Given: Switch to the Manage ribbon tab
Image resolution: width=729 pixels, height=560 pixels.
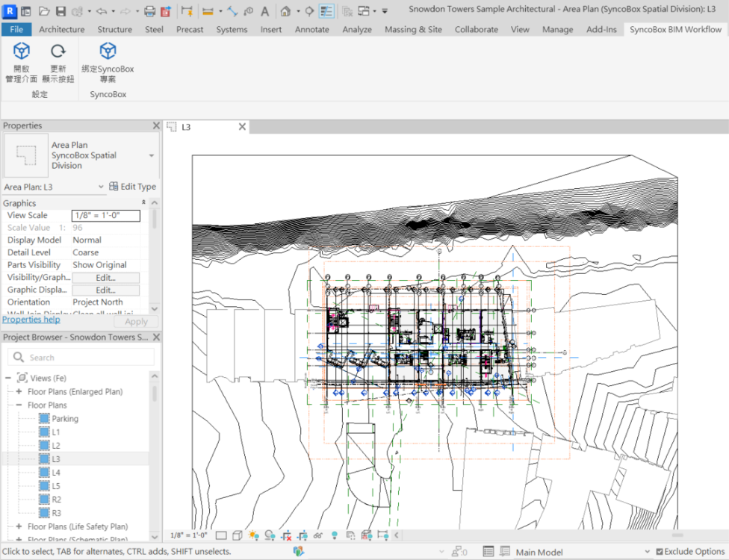Looking at the screenshot, I should click(557, 29).
